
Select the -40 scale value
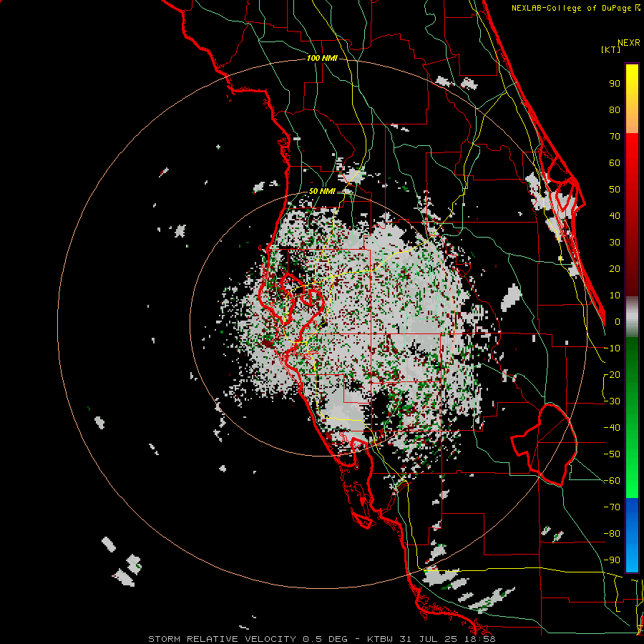(x=612, y=428)
